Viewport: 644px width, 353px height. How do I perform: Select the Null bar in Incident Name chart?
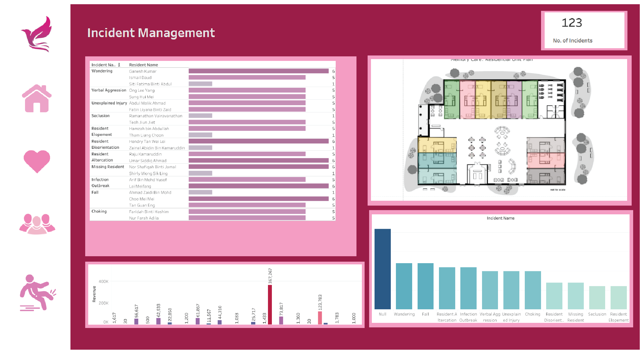click(382, 269)
